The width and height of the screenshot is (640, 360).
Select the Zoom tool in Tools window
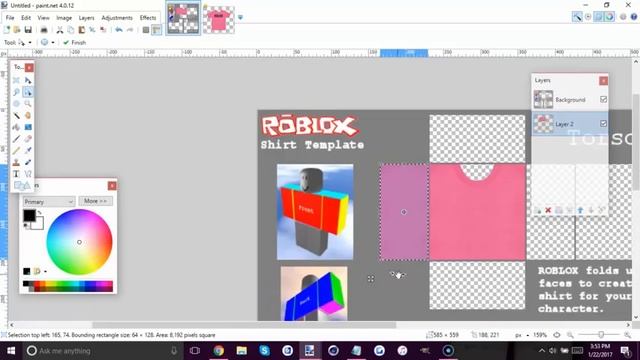(28, 104)
